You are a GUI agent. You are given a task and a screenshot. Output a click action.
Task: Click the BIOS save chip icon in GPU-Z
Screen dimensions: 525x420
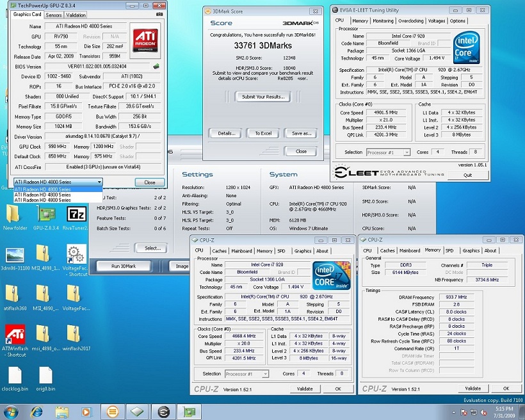156,67
